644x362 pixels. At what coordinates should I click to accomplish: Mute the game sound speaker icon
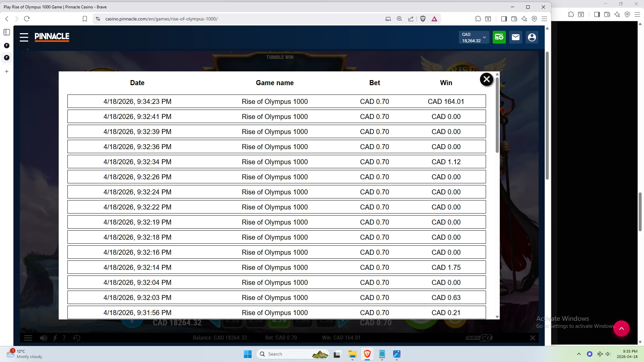(44, 338)
